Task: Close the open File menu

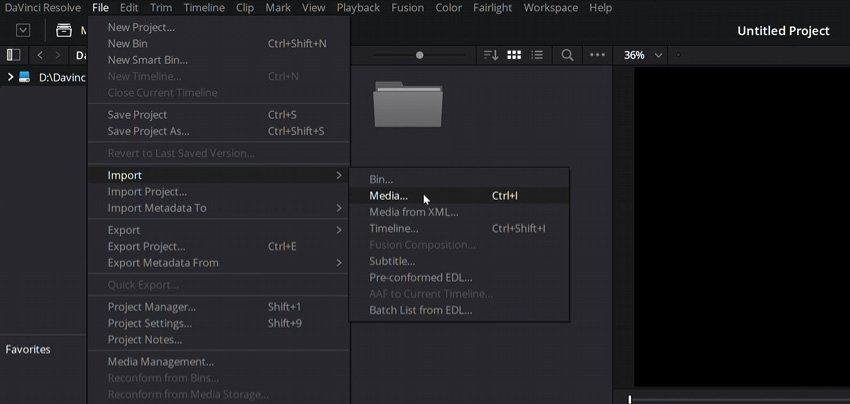Action: 100,8
